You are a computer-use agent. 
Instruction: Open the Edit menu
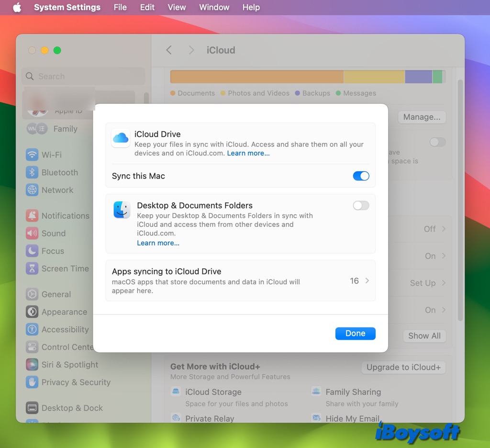[x=147, y=7]
